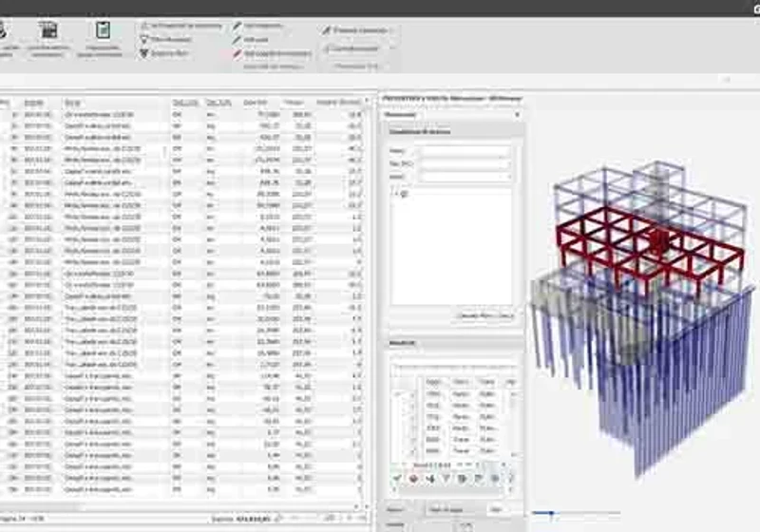Open the second field's dropdown in the filter panel
Screen dimensions: 760x532
pos(507,164)
